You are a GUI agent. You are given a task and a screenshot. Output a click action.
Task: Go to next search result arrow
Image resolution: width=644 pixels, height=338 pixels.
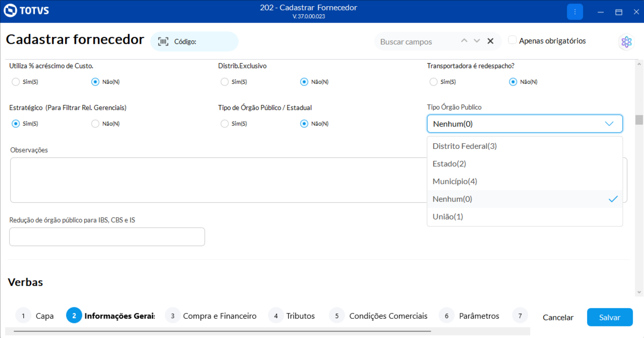(477, 41)
